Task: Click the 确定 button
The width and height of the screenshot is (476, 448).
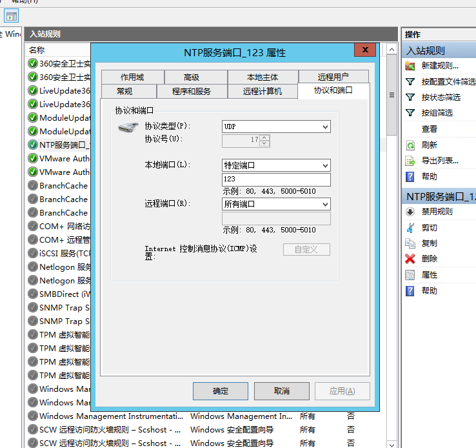Action: click(x=221, y=391)
